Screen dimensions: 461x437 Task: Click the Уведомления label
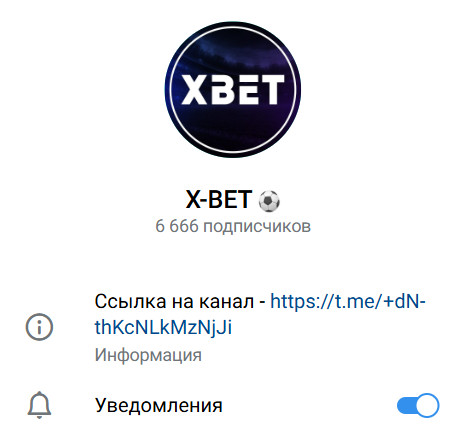[158, 405]
